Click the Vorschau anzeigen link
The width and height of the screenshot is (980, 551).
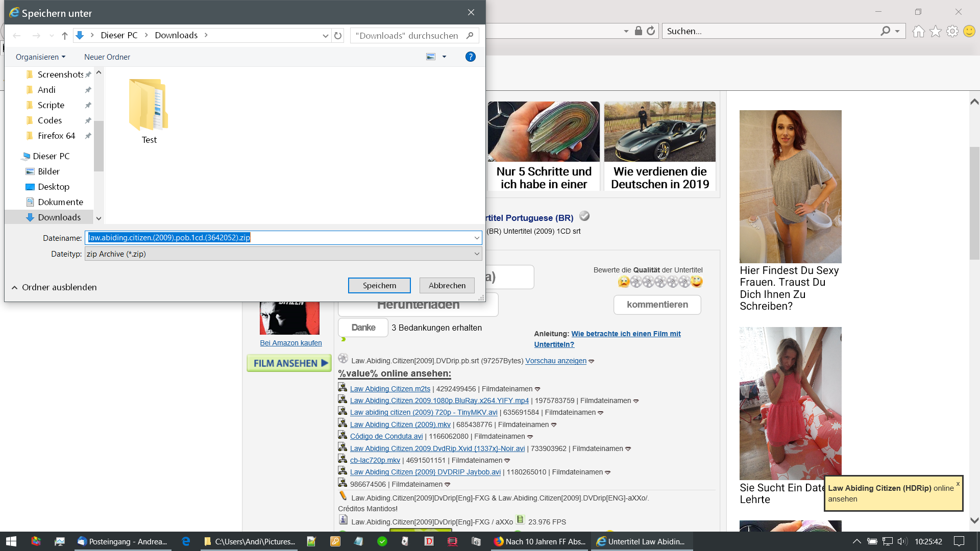555,361
